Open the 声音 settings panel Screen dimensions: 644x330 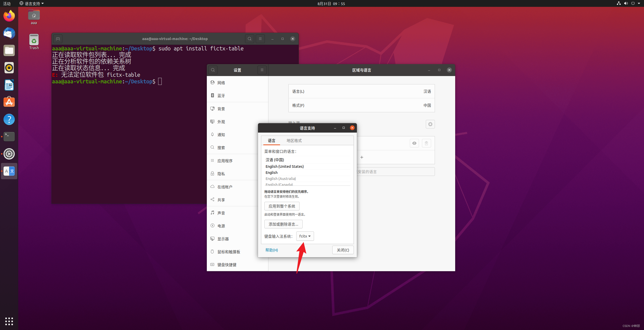(x=221, y=213)
